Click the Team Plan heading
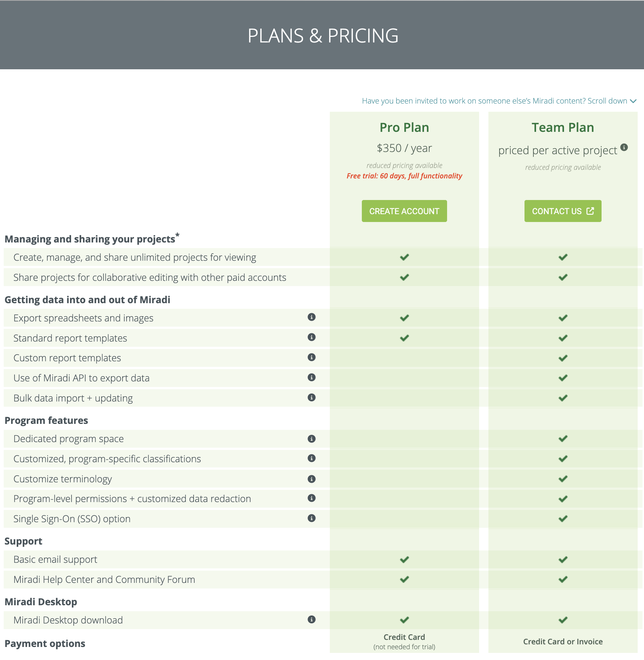The image size is (644, 660). 563,127
